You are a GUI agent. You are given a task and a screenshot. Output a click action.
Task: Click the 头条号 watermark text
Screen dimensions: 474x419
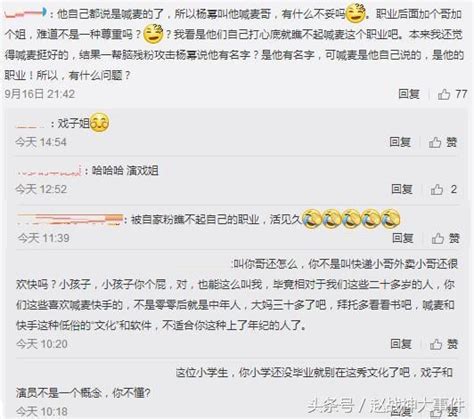[330, 406]
